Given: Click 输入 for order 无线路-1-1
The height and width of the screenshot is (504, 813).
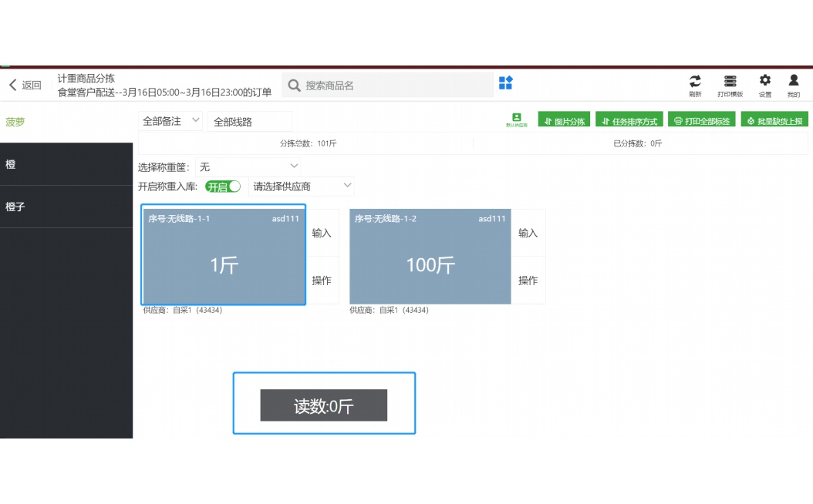Looking at the screenshot, I should point(322,233).
